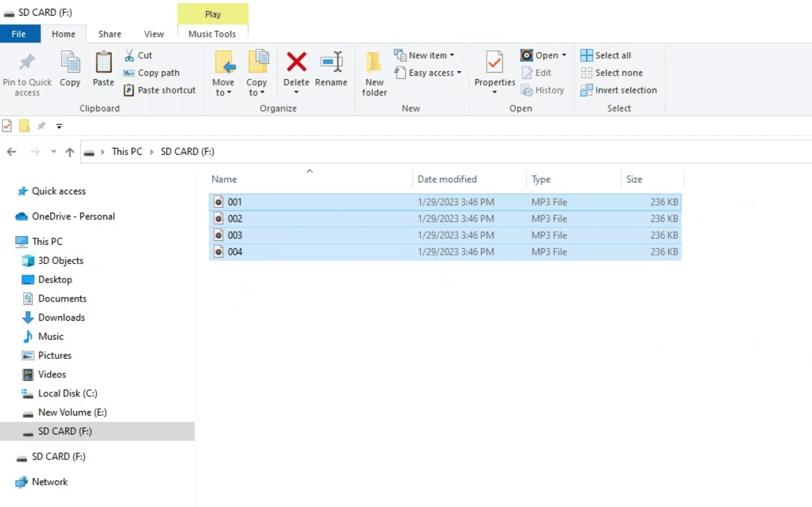
Task: Click the quick access toolbar pin icon
Action: click(x=41, y=126)
